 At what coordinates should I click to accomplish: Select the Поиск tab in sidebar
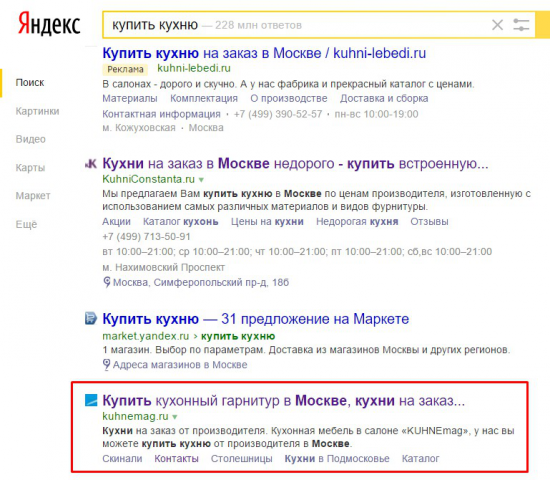pos(30,83)
